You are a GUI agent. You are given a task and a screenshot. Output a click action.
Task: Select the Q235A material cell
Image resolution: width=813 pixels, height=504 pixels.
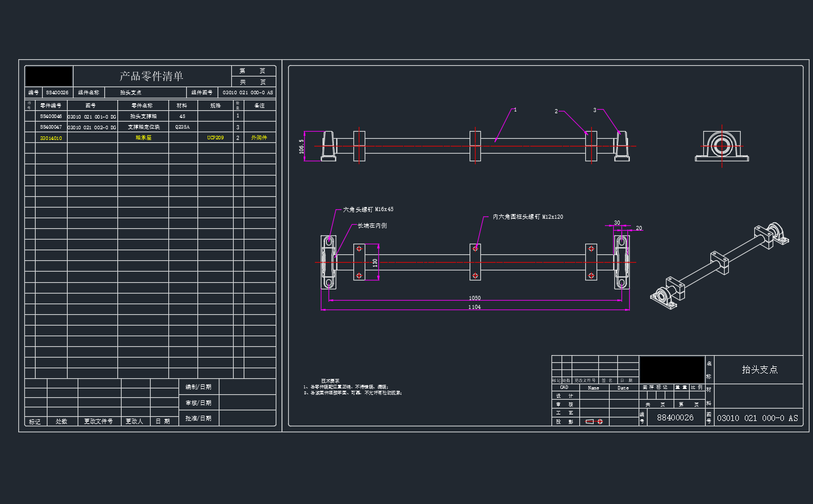(x=183, y=127)
